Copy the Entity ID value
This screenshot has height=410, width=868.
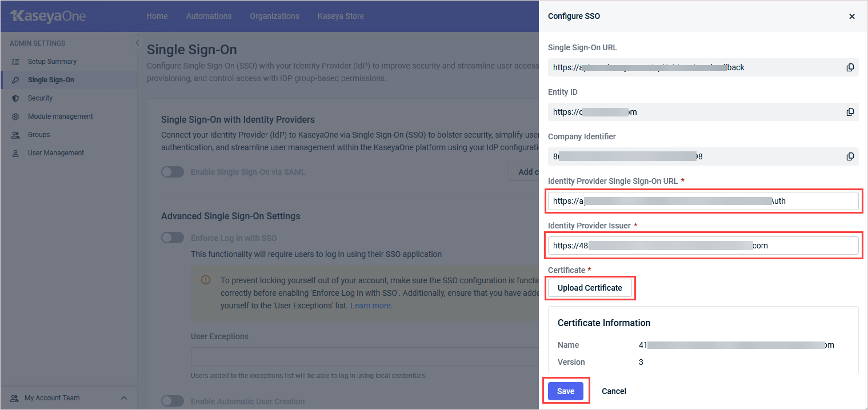tap(850, 112)
